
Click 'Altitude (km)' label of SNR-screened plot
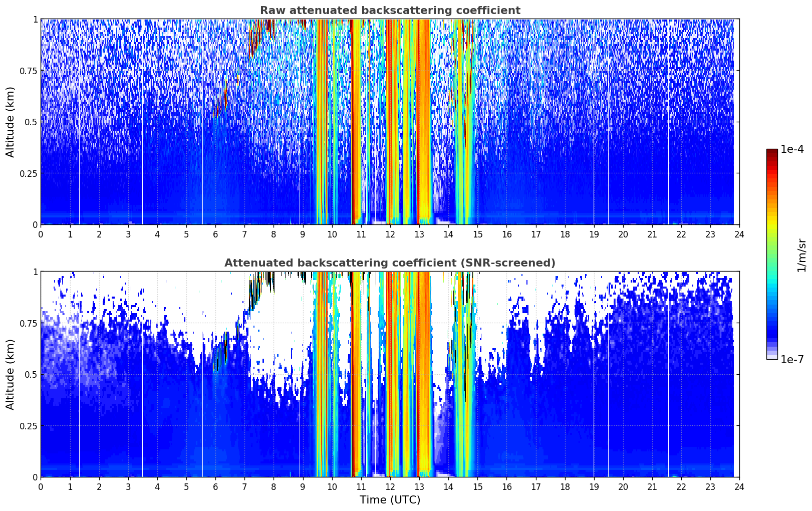tap(11, 374)
